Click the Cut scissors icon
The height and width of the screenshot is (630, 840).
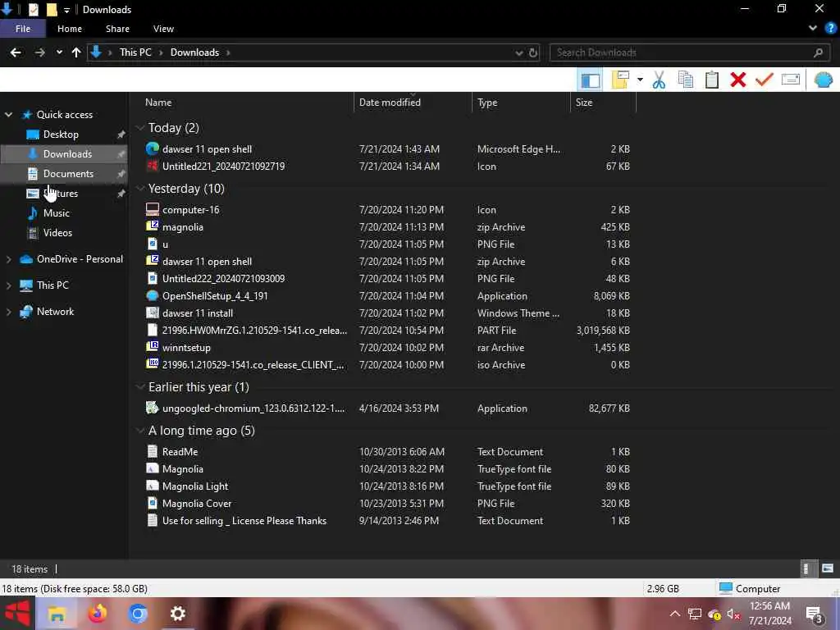click(659, 80)
